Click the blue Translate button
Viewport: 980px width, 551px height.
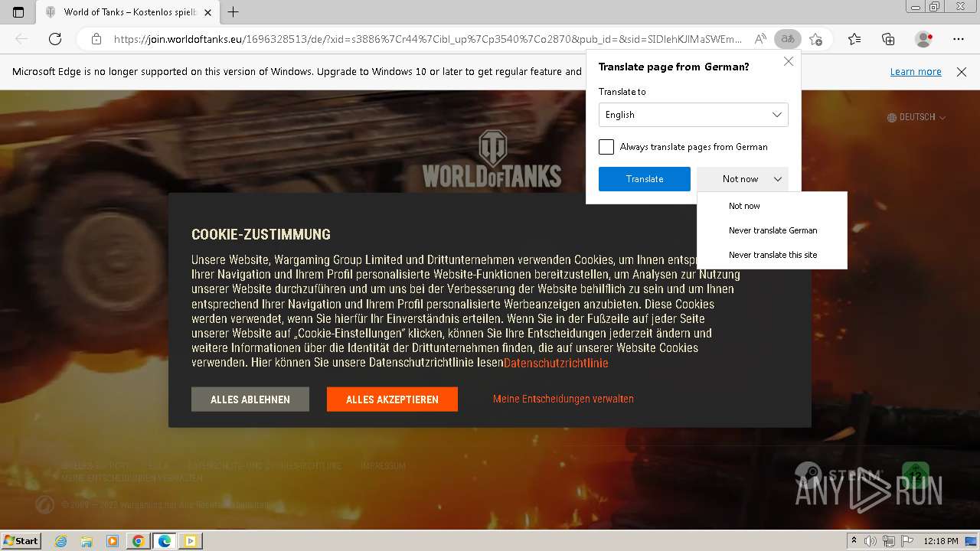(645, 179)
